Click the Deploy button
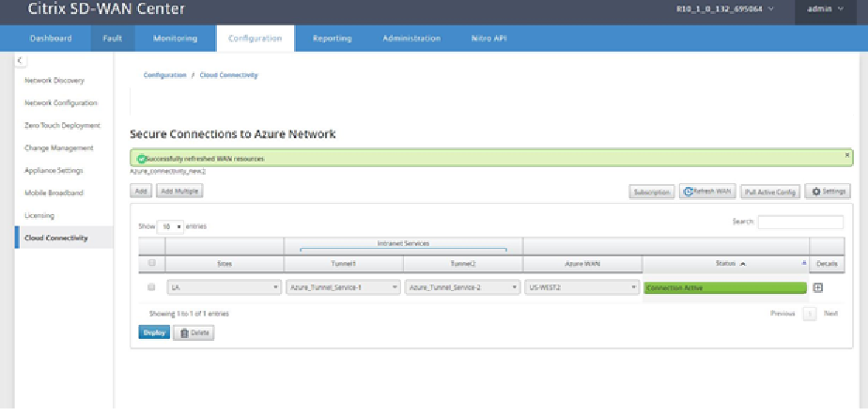Image resolution: width=868 pixels, height=416 pixels. pyautogui.click(x=154, y=332)
